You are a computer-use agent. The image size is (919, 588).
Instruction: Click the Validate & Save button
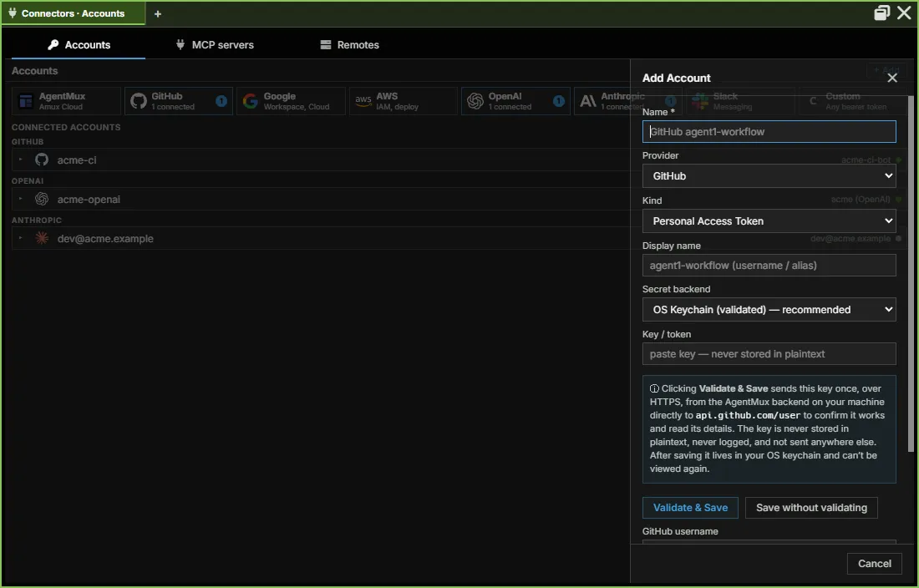(690, 508)
